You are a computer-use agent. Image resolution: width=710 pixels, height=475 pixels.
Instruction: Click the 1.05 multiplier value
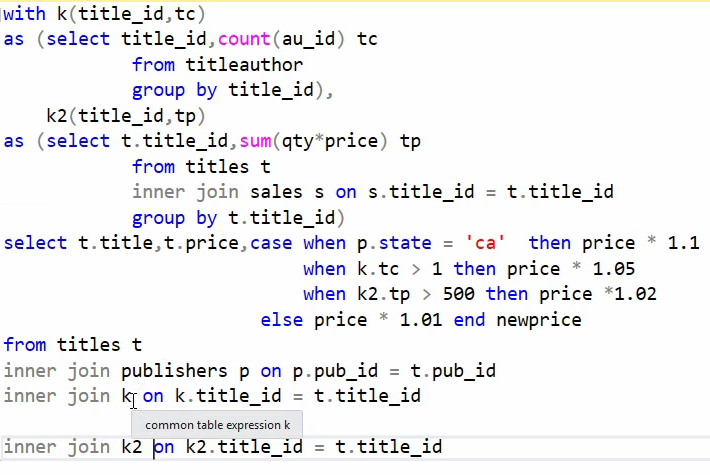[614, 269]
